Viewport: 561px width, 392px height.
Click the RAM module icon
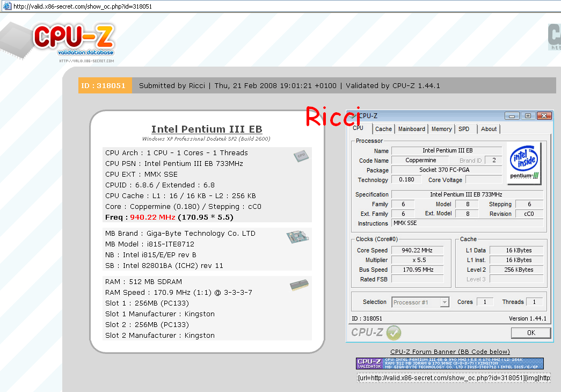tap(299, 285)
